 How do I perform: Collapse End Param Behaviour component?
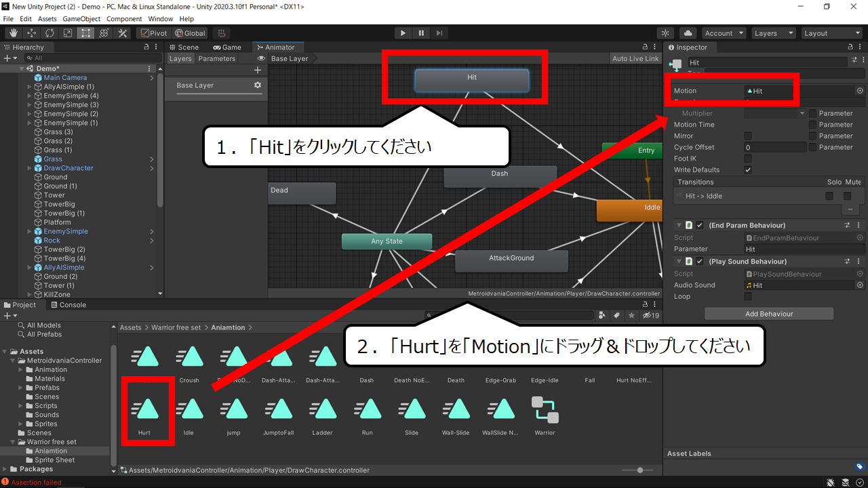[x=679, y=225]
